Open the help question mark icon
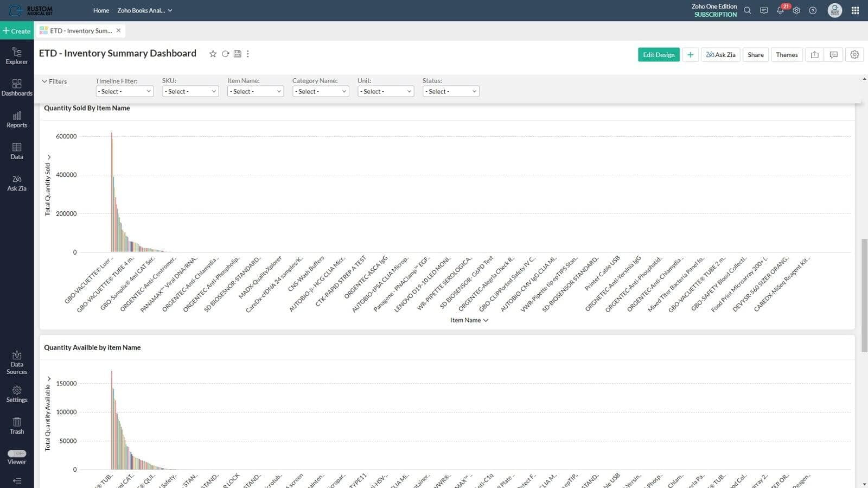 click(x=813, y=10)
